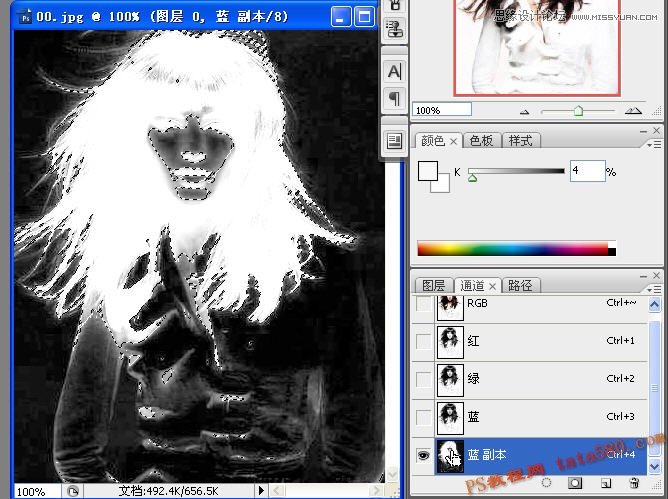Viewport: 668px width, 499px height.
Task: Toggle visibility of the 红 channel
Action: (x=423, y=341)
